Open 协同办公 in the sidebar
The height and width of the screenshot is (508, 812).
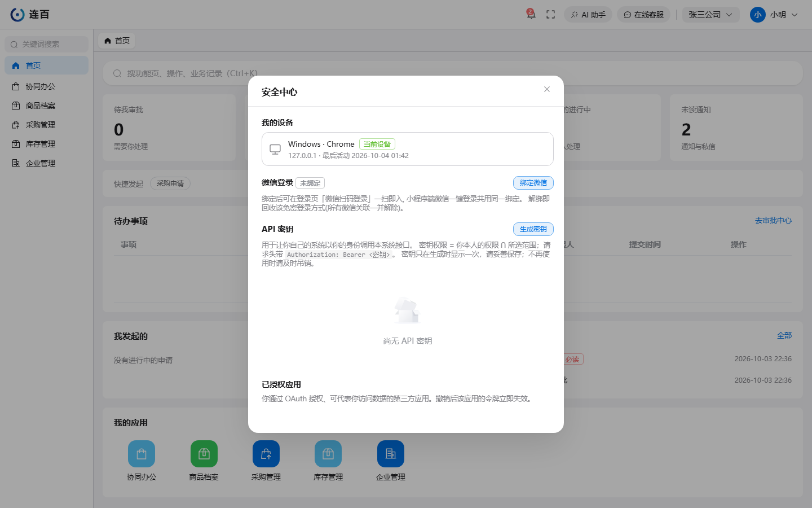(x=47, y=86)
